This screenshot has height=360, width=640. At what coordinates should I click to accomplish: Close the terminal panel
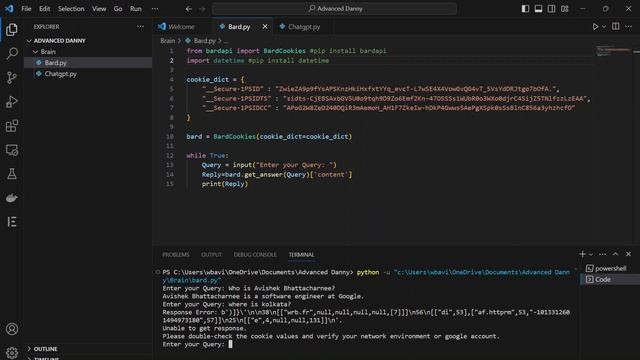pyautogui.click(x=629, y=254)
